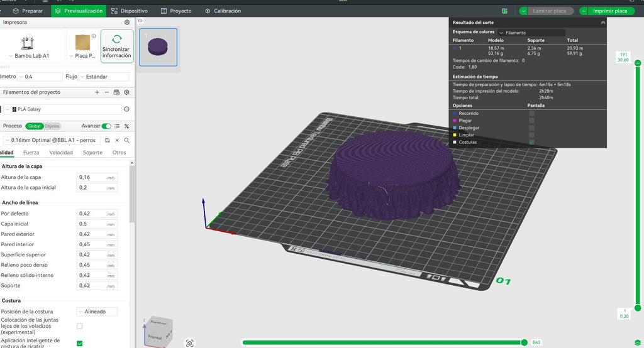Enable the Recorrido display checkbox
Viewport: 644px width, 348px height.
[x=531, y=113]
